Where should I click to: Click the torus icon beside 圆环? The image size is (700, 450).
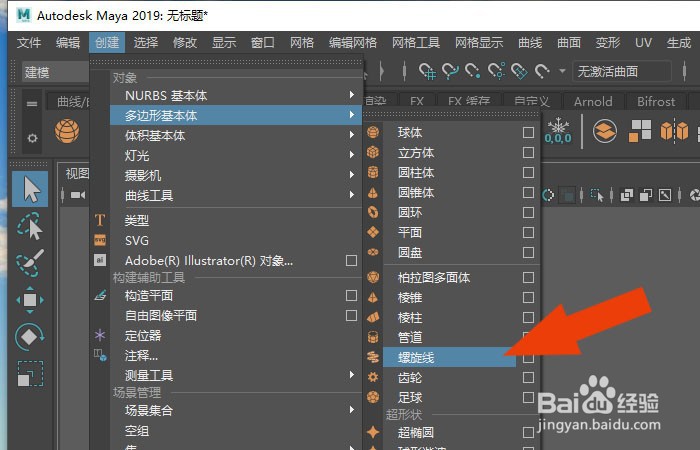click(x=373, y=212)
